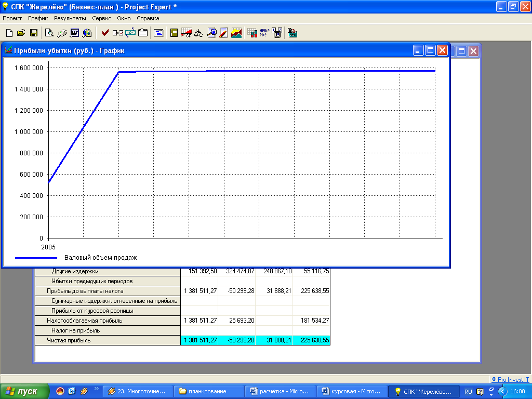This screenshot has height=399, width=532.
Task: Click the СПК Жерелёво taskbar button
Action: point(423,391)
